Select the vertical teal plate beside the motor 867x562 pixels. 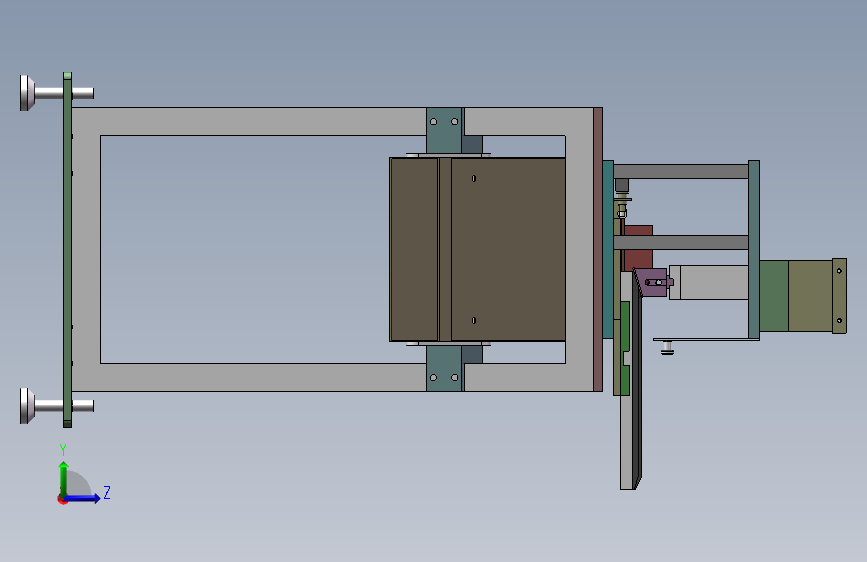754,249
